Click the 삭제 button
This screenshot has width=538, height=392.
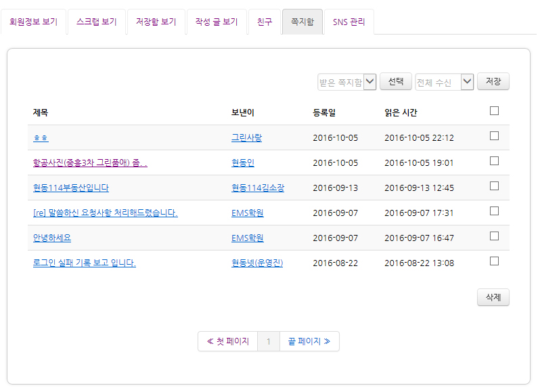(x=493, y=298)
